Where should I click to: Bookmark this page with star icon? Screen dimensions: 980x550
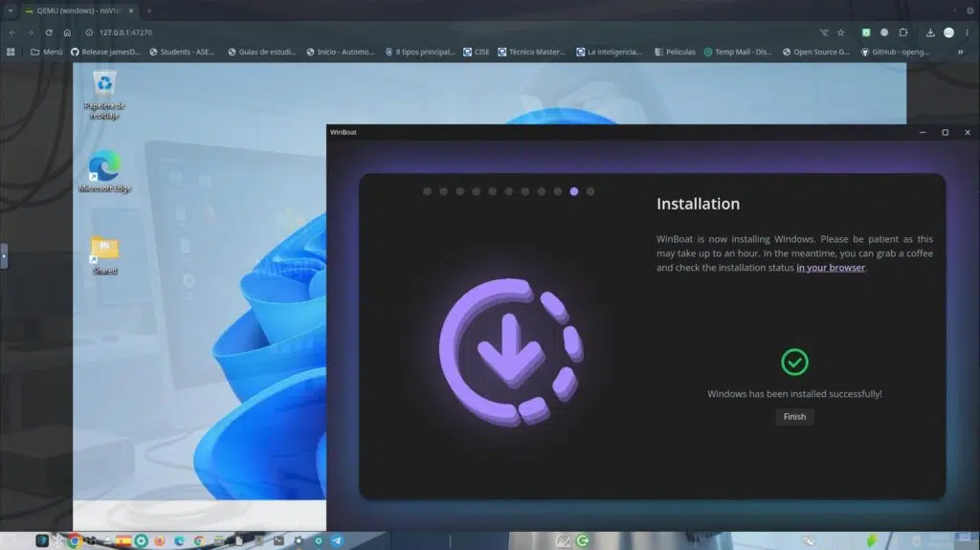click(840, 33)
